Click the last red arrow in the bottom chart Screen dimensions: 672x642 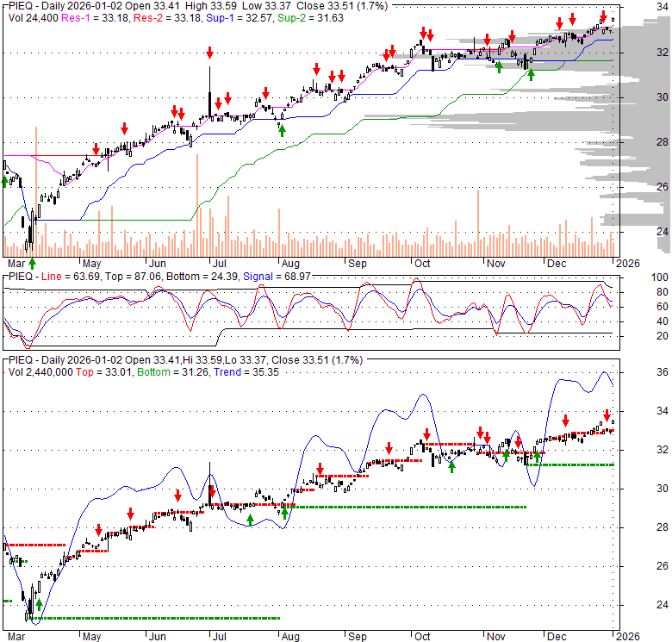coord(607,415)
